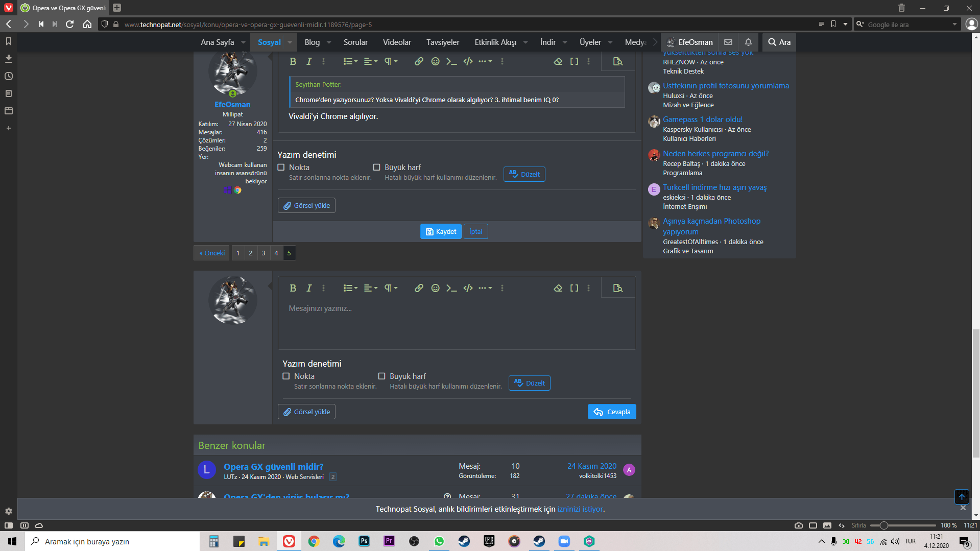Click the capture page camera icon in the status bar
The height and width of the screenshot is (551, 980).
tap(799, 525)
